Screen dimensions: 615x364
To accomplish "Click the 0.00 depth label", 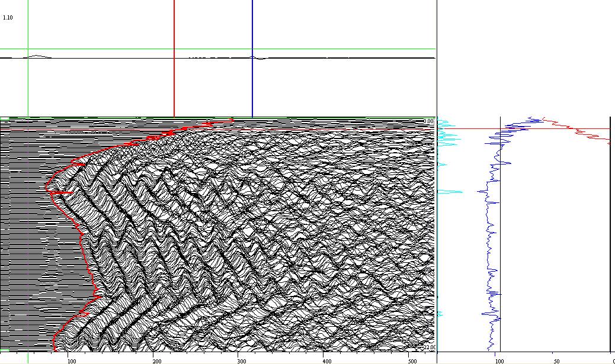I will click(429, 121).
